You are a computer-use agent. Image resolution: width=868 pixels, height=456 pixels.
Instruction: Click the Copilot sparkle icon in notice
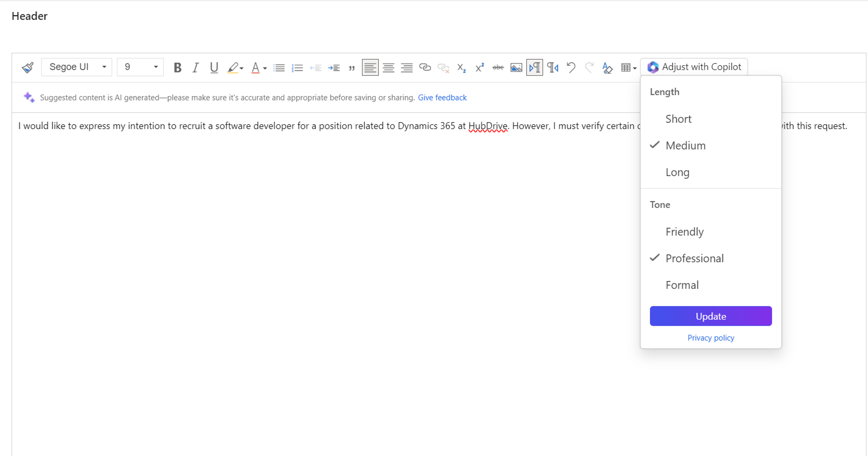[x=29, y=97]
